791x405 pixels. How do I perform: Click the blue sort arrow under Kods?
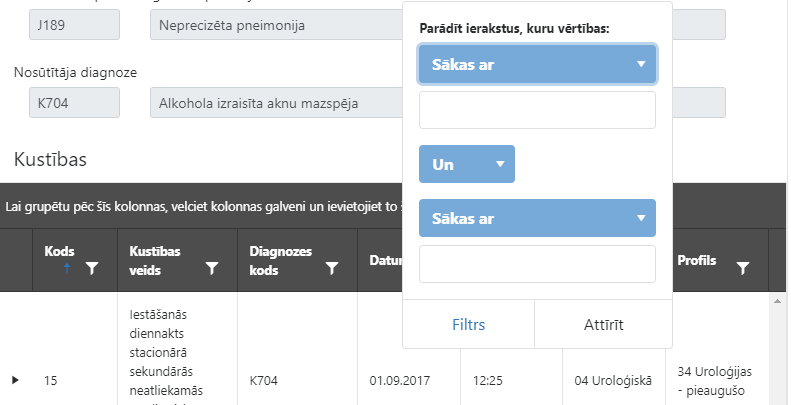tap(67, 268)
